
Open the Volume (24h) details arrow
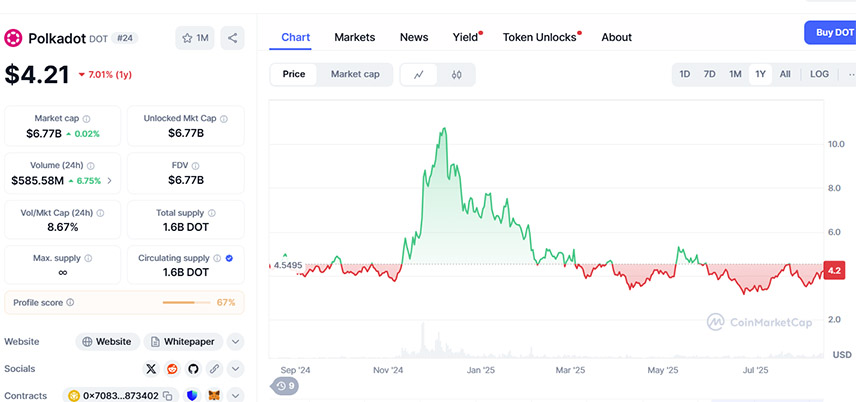(x=109, y=181)
